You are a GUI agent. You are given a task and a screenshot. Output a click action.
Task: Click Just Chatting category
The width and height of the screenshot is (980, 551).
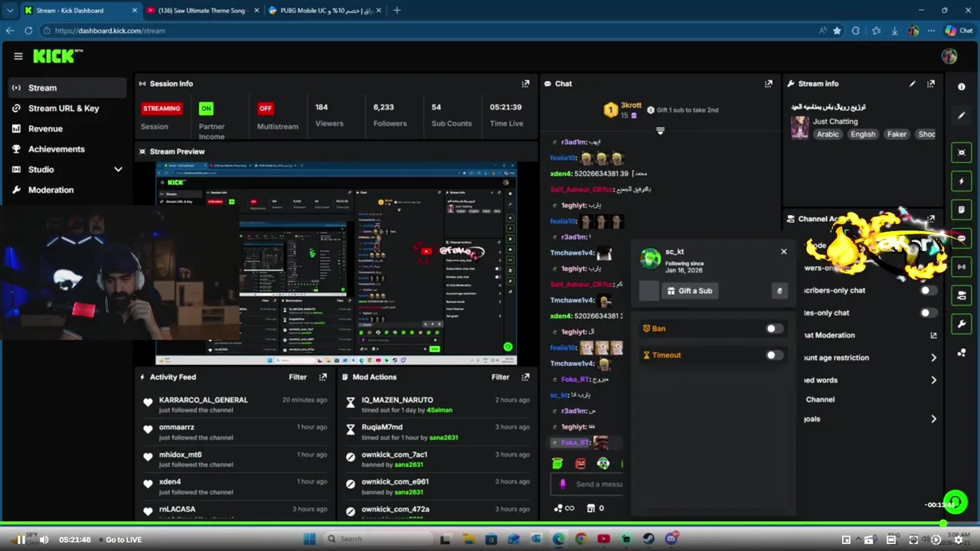[835, 121]
